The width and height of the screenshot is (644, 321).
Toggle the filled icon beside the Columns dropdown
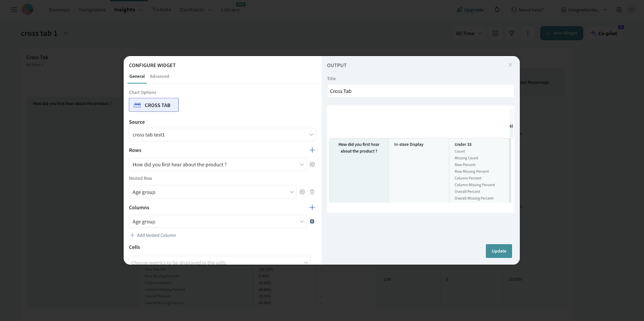tap(312, 222)
